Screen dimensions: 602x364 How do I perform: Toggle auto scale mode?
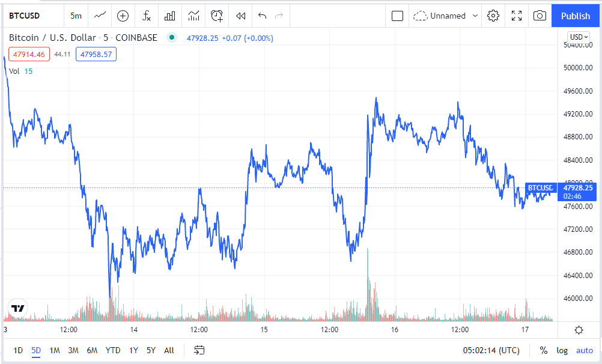pos(584,350)
